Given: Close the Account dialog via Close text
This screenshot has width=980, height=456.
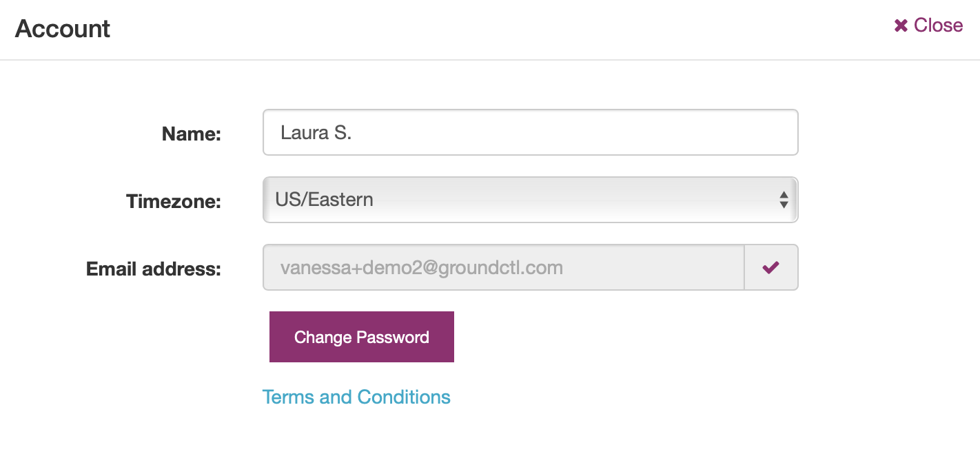Looking at the screenshot, I should click(938, 25).
